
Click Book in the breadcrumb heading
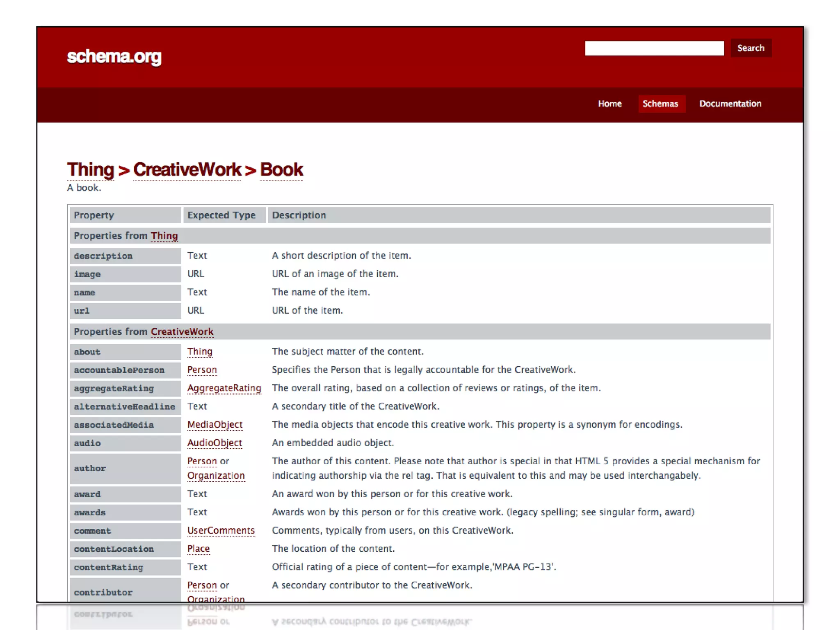(281, 170)
